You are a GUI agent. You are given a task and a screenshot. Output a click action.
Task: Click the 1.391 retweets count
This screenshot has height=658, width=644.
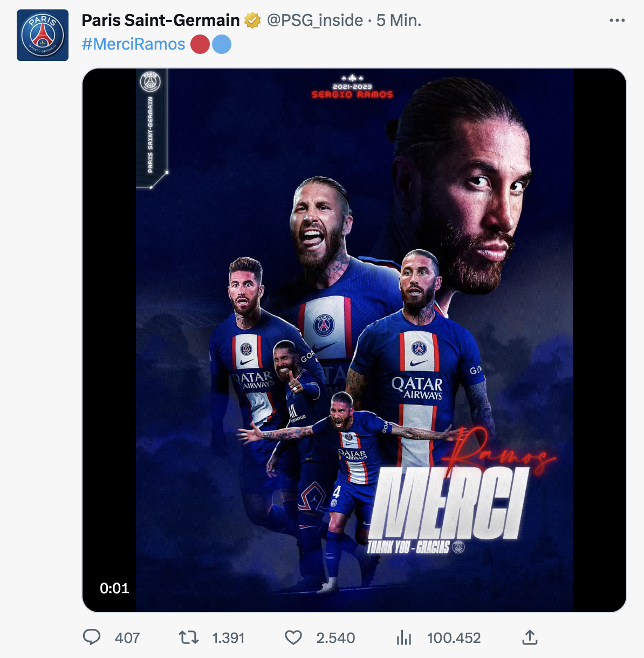coord(228,638)
